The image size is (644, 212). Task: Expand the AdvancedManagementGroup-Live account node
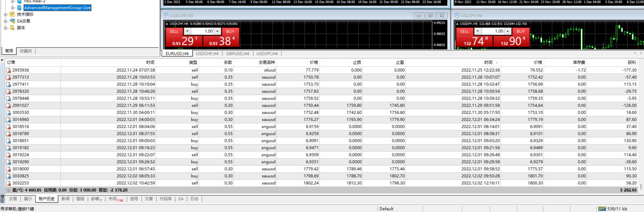point(13,7)
